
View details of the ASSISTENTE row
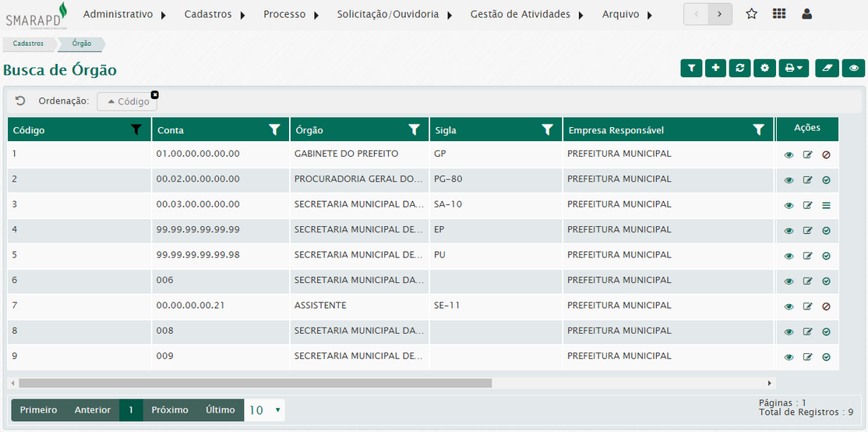(x=789, y=306)
